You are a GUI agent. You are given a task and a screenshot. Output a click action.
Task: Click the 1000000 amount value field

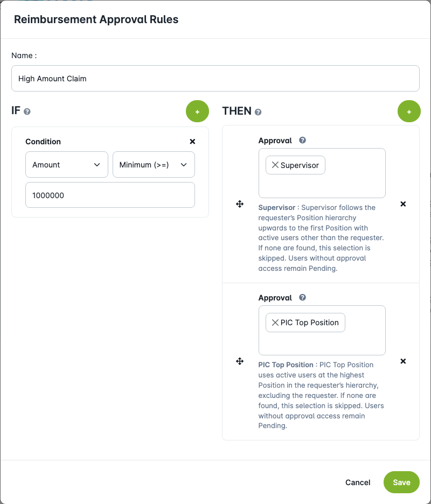pos(110,195)
